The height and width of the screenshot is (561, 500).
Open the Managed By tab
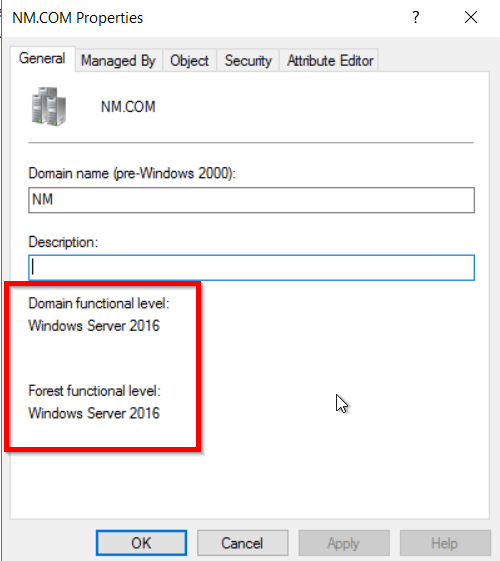118,60
